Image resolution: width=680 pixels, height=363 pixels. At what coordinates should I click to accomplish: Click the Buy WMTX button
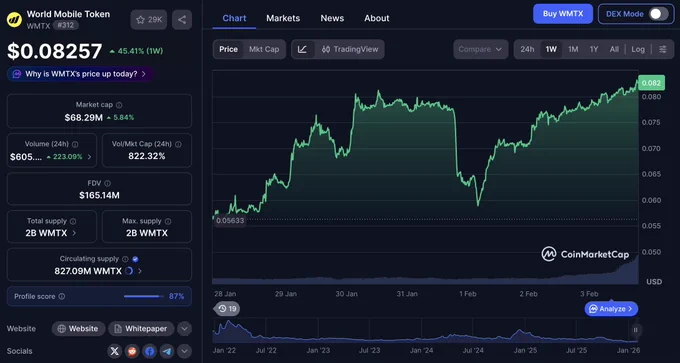click(x=562, y=14)
